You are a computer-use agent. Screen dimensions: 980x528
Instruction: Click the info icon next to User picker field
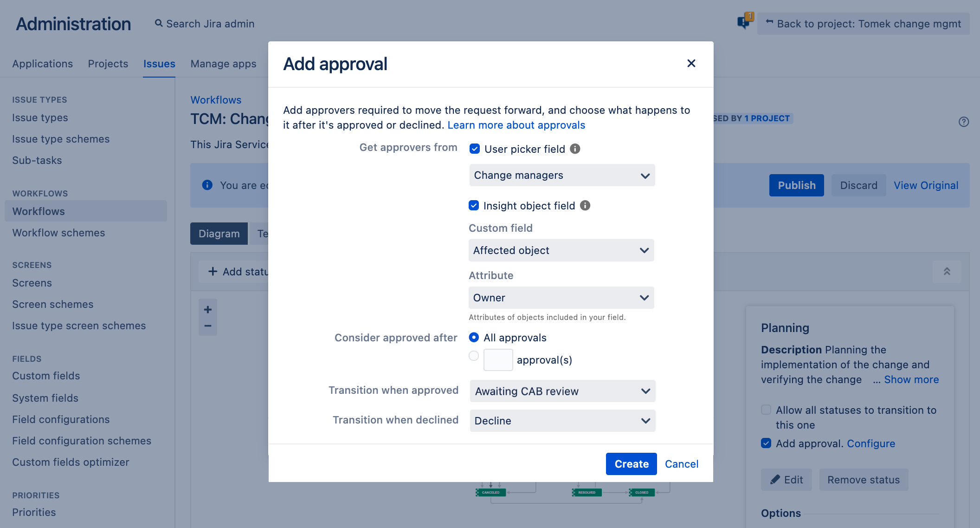point(574,149)
